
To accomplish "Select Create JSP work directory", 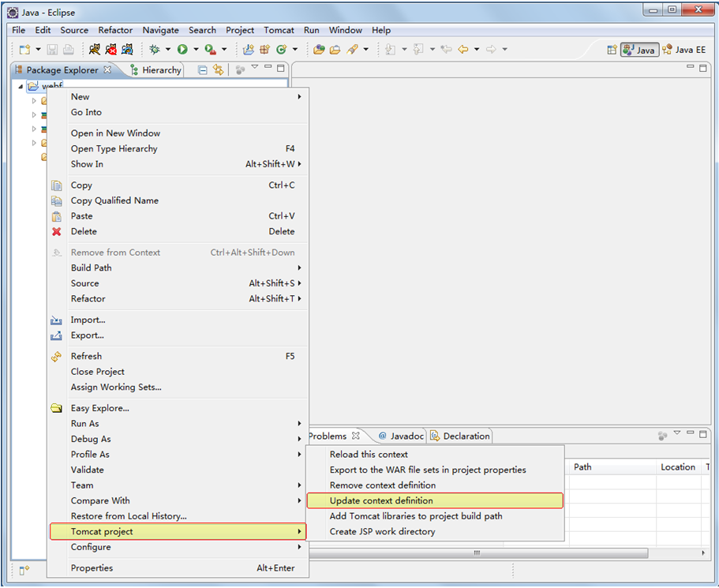I will [435, 532].
